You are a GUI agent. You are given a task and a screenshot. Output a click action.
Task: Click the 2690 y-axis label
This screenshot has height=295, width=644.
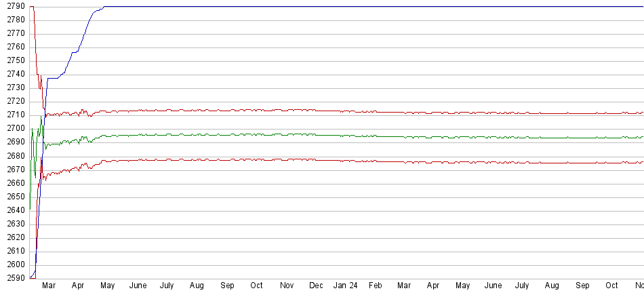coord(14,142)
